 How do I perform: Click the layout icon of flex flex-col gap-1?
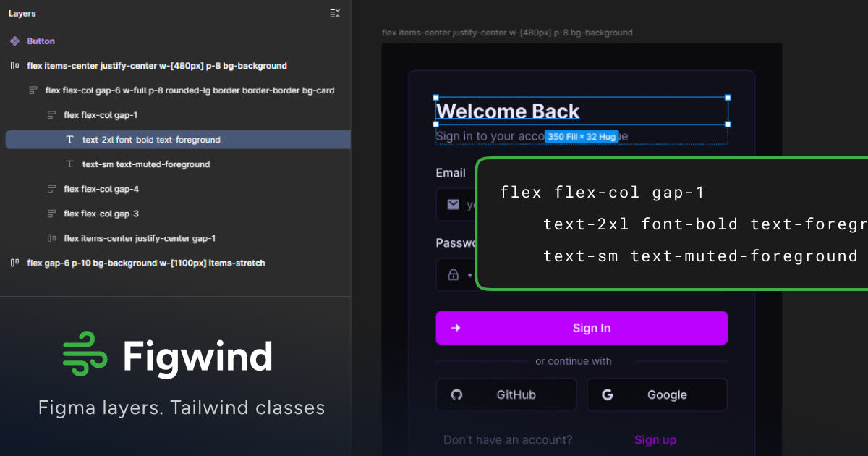pyautogui.click(x=51, y=115)
